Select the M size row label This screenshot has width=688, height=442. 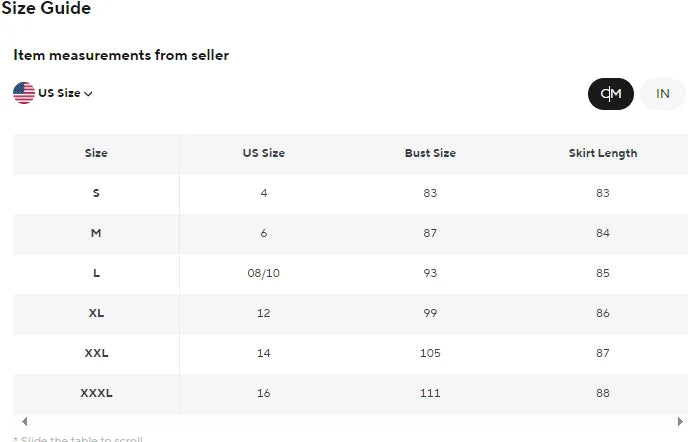[96, 233]
